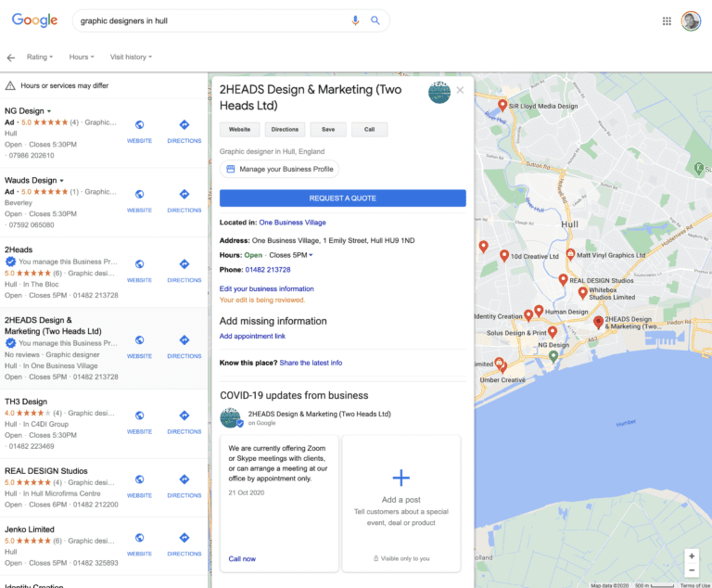Close the 2HEADS business panel

click(460, 90)
